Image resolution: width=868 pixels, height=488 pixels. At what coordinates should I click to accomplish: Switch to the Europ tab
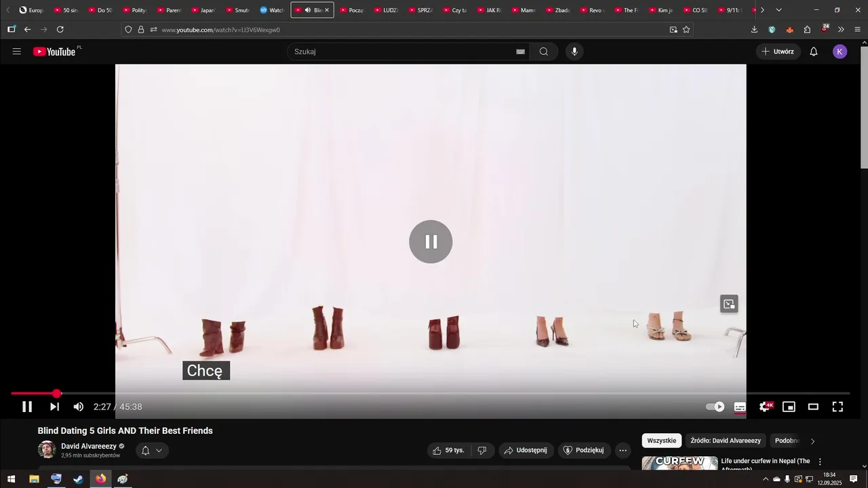(x=31, y=10)
